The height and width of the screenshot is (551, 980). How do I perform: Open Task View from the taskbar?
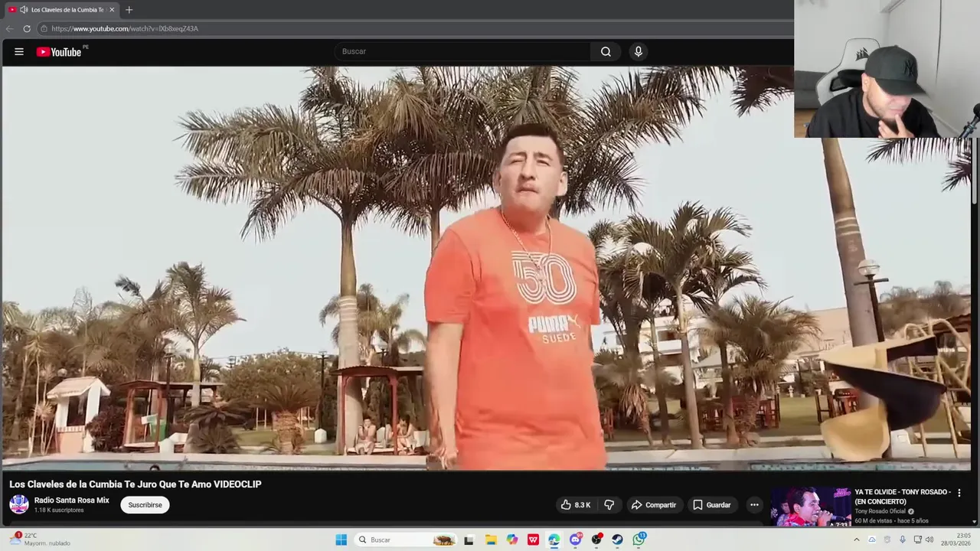click(469, 540)
